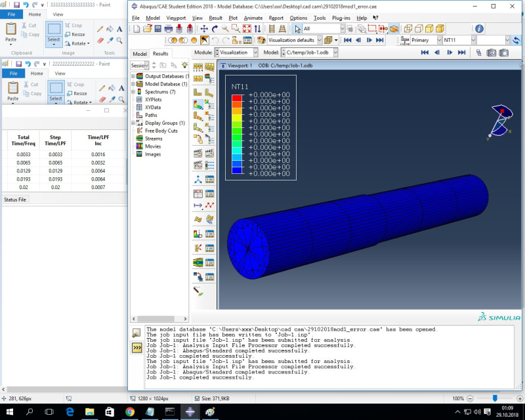Image resolution: width=525 pixels, height=420 pixels.
Task: Open File Explorer from the taskbar
Action: (x=90, y=411)
